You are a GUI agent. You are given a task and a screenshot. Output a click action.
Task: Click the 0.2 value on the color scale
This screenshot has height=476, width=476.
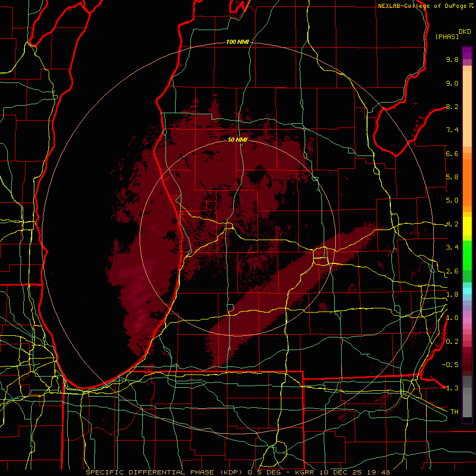(452, 342)
